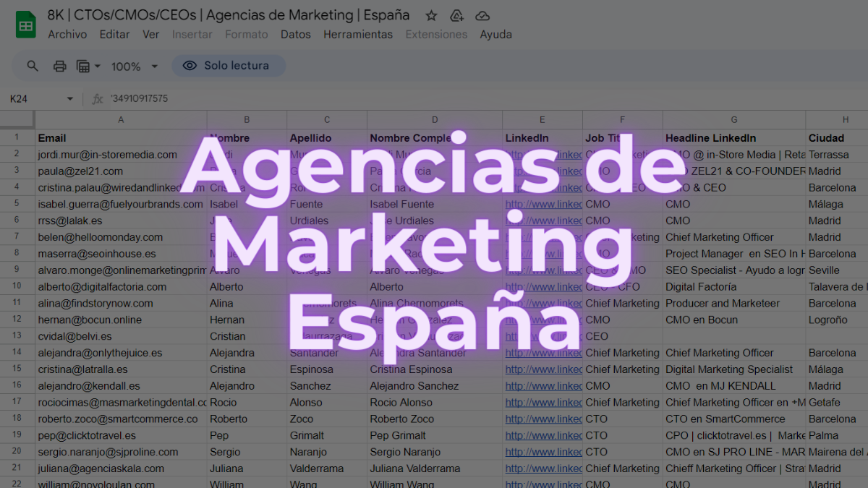Select column D header
The height and width of the screenshot is (488, 868).
click(435, 119)
